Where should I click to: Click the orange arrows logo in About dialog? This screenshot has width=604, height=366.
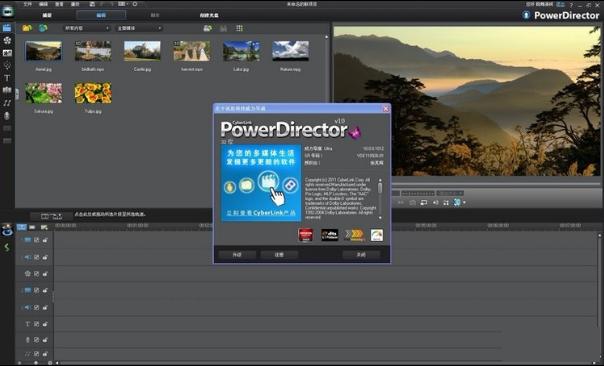tap(354, 235)
